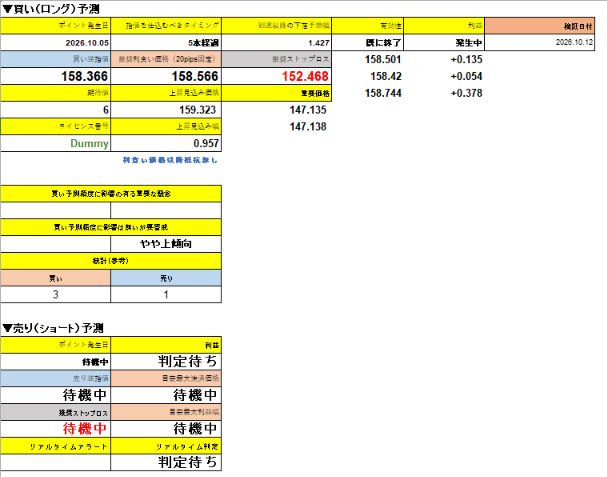Click the large 待機中 under 売り逆指値
The image size is (607, 477).
coord(55,395)
